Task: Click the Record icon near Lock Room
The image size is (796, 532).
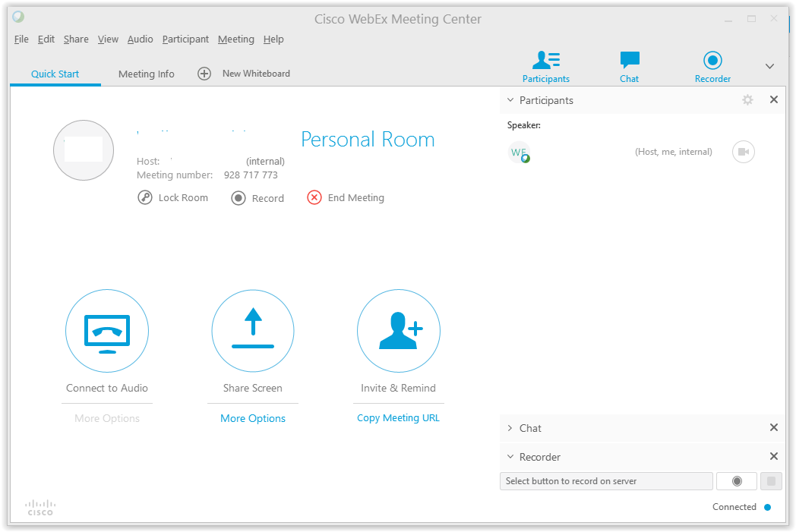Action: (238, 198)
